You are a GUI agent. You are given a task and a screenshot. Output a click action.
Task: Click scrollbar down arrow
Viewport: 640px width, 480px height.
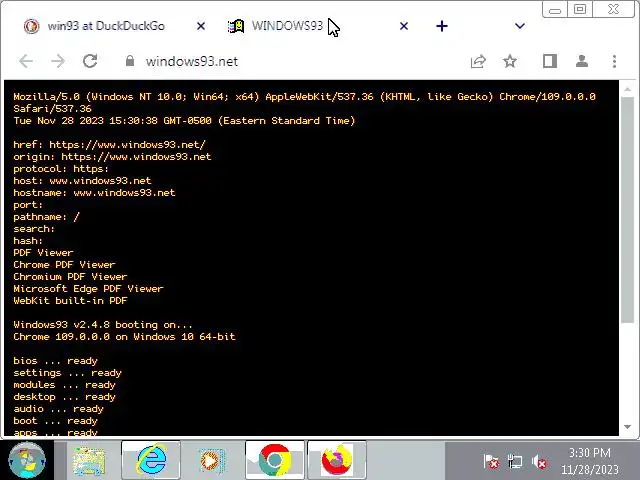point(628,427)
